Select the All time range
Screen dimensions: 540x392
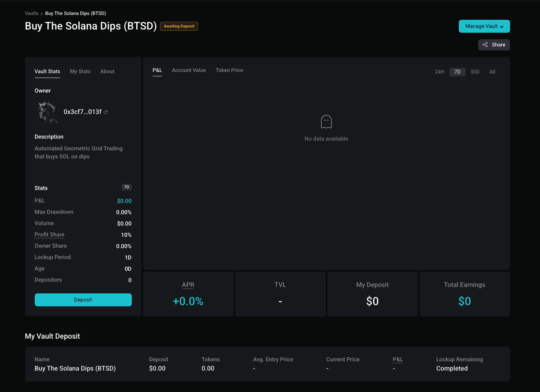[x=492, y=72]
